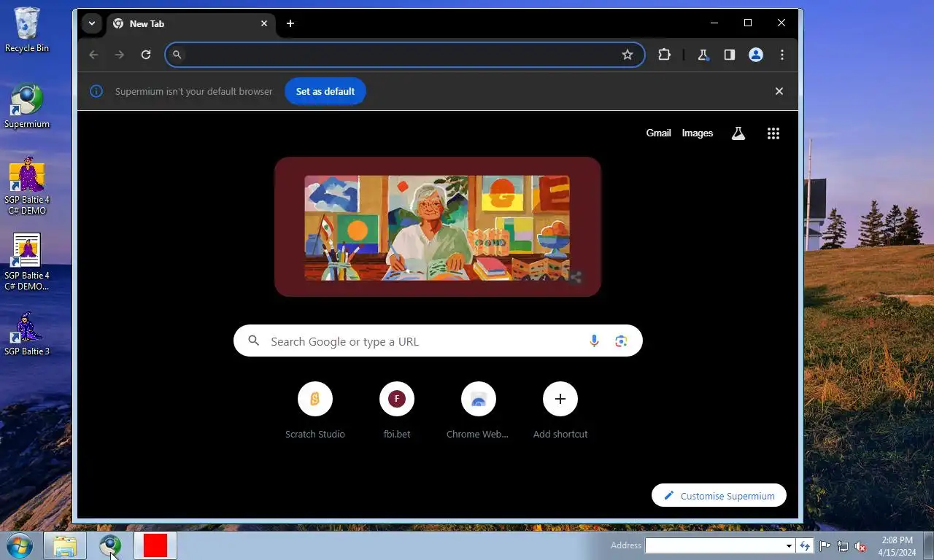This screenshot has height=560, width=934.
Task: Open the Windows Start menu
Action: pos(19,545)
